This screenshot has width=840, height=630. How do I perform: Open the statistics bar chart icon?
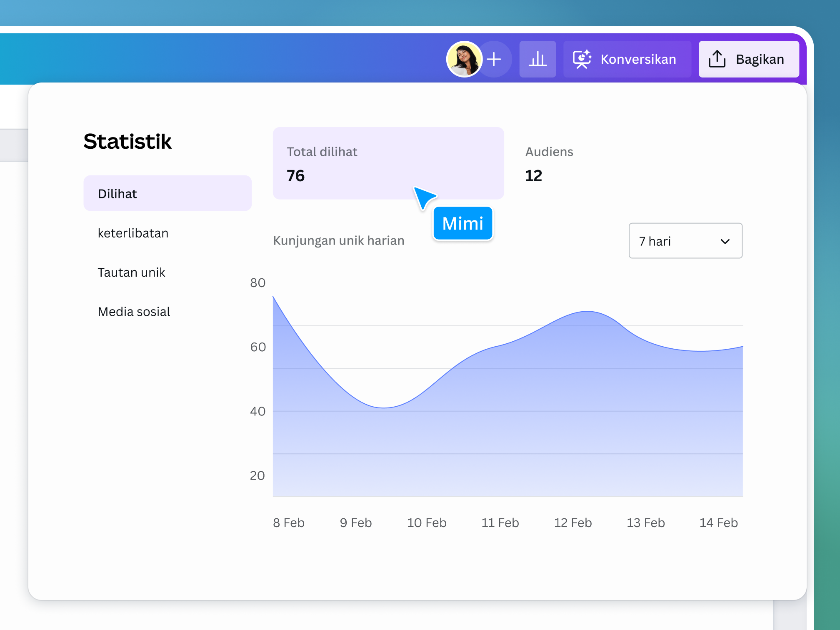(x=537, y=59)
